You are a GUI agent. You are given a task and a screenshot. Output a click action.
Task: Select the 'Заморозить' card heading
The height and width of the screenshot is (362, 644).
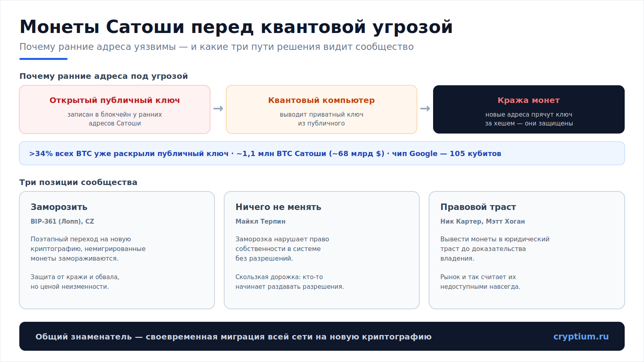pyautogui.click(x=59, y=207)
